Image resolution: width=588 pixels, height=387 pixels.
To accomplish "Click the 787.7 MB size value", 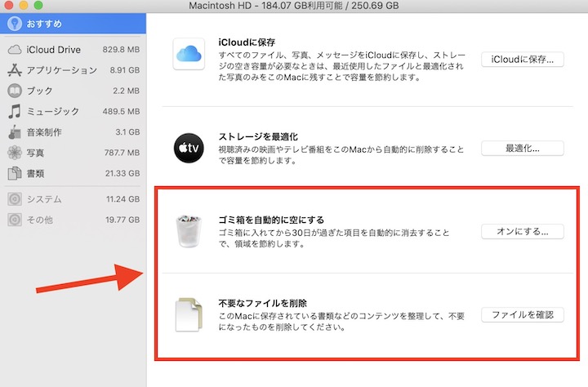I will tap(122, 153).
